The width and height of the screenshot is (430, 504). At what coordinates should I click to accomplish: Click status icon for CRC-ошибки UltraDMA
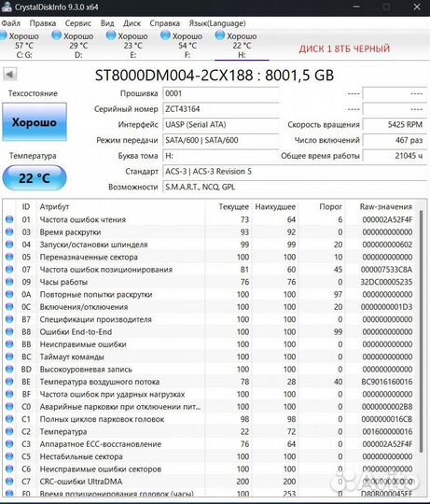pos(9,482)
